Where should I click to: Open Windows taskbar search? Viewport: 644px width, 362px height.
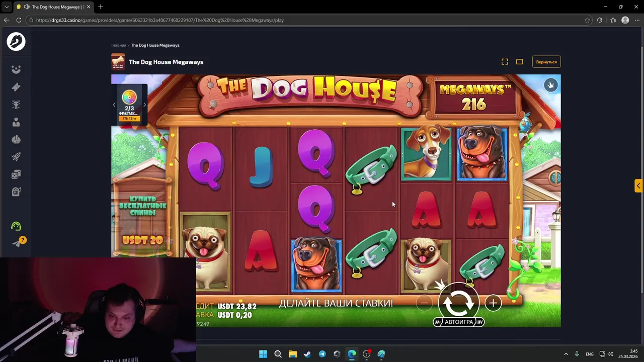[278, 354]
